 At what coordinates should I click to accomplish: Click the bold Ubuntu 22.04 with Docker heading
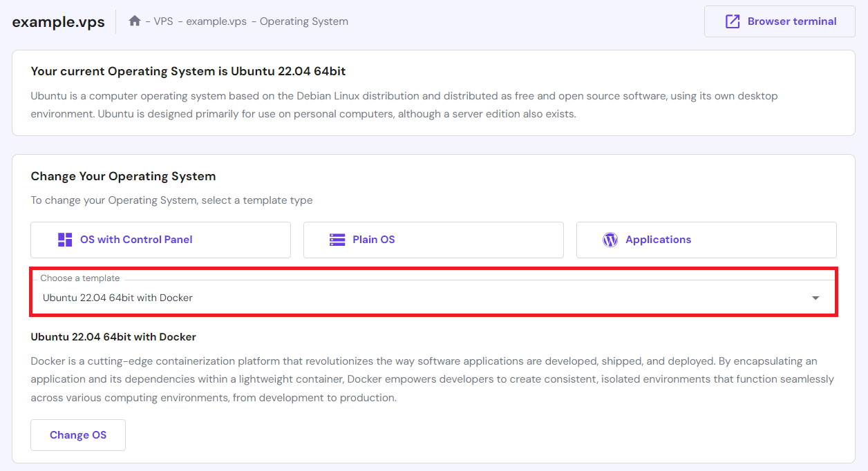point(113,337)
